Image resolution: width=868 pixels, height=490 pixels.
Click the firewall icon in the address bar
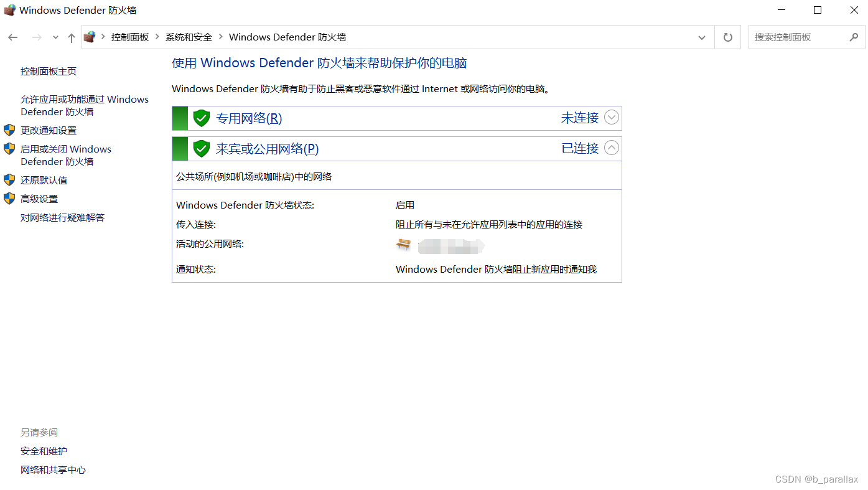click(x=90, y=37)
